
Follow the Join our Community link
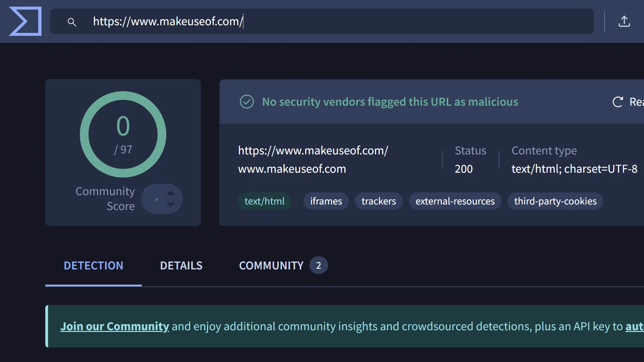115,326
